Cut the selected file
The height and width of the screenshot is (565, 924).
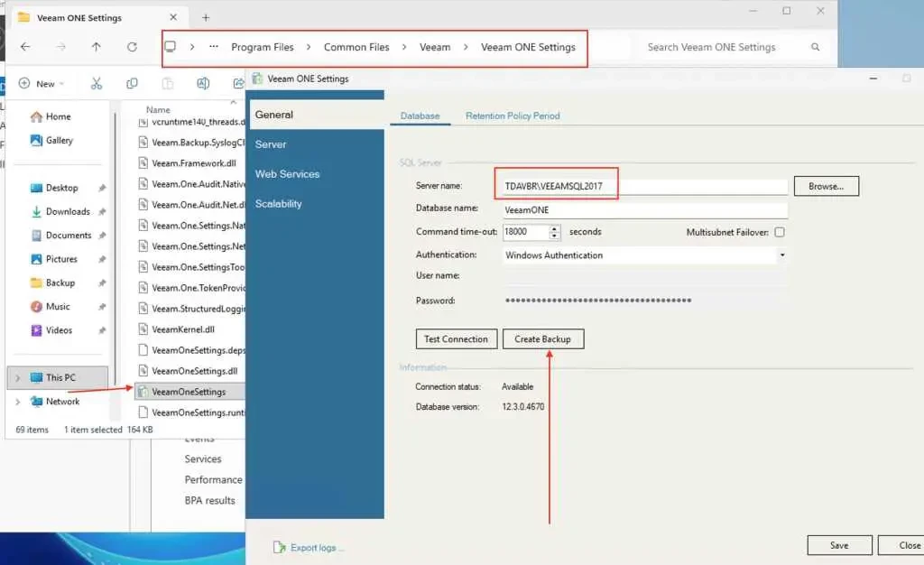97,84
